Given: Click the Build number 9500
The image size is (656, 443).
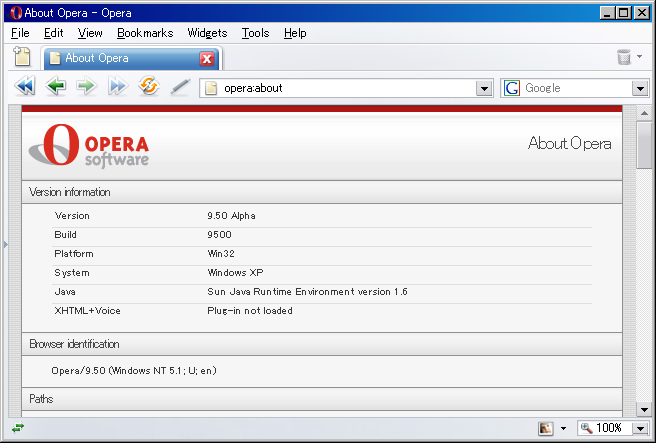Looking at the screenshot, I should coord(219,235).
